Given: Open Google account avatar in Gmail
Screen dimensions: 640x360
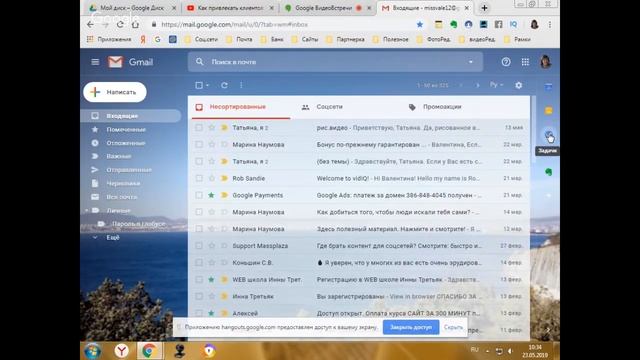Looking at the screenshot, I should coord(546,62).
